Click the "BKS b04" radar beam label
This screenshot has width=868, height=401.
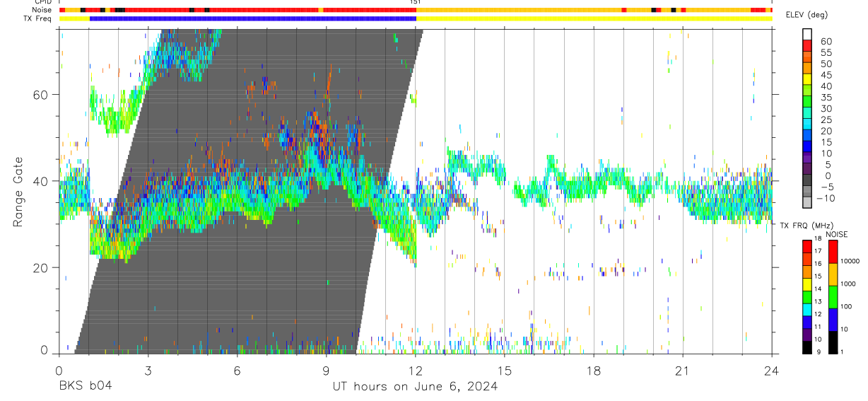85,386
